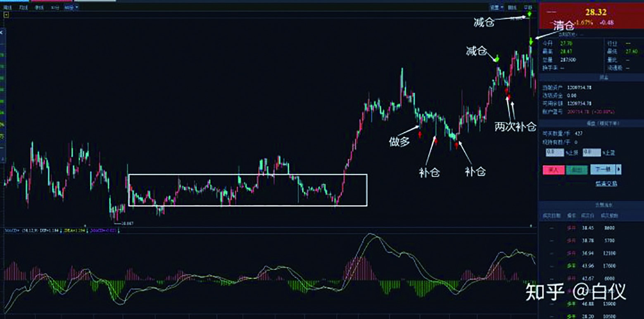The width and height of the screenshot is (644, 319).
Task: Click the small yellow box icon top-left
Action: click(x=6, y=15)
